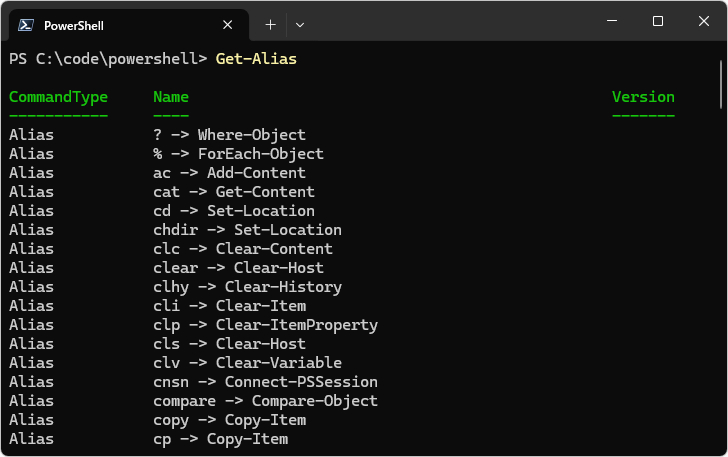Click the typed Get-Alias command text

[256, 59]
